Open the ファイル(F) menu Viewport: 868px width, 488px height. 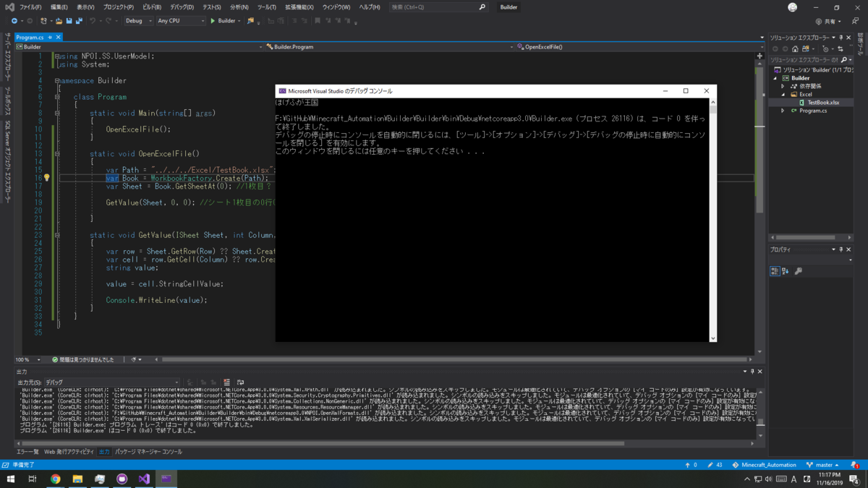(x=30, y=7)
